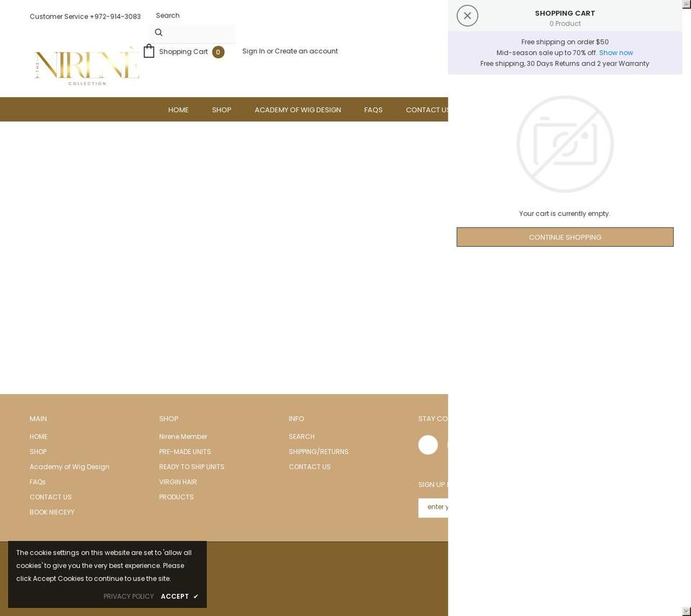Click the empty cart no-image placeholder

[565, 144]
